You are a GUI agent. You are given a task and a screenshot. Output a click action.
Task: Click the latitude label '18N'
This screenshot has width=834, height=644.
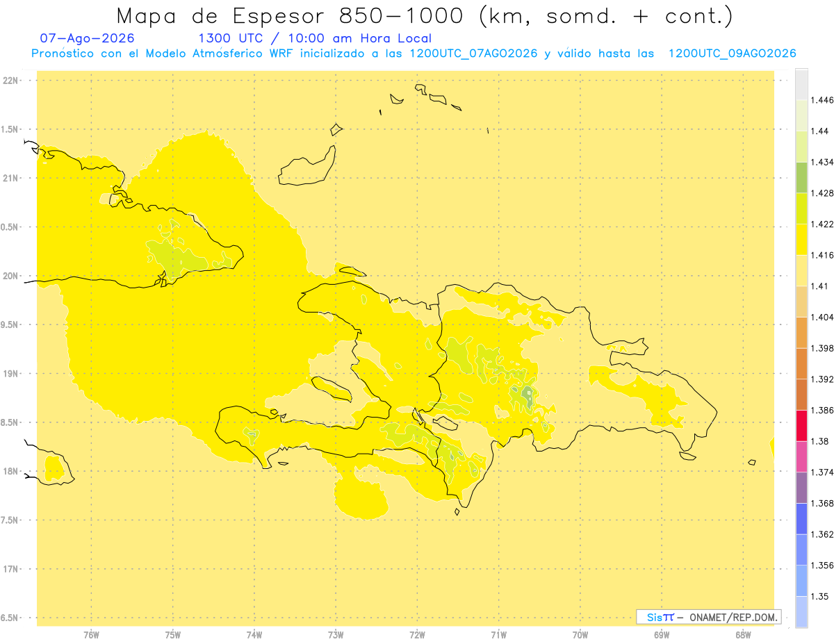(x=11, y=472)
